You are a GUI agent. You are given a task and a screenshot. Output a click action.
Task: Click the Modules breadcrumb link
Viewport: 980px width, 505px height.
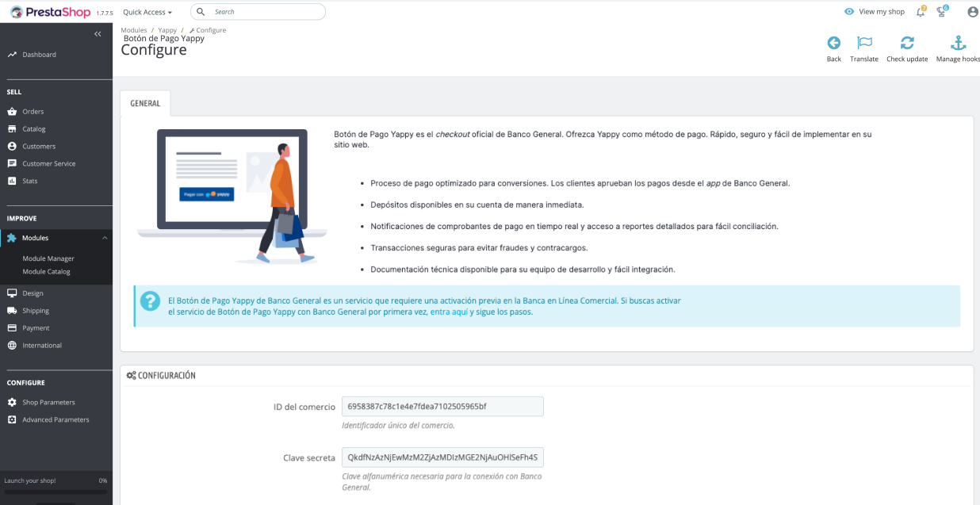[x=134, y=30]
